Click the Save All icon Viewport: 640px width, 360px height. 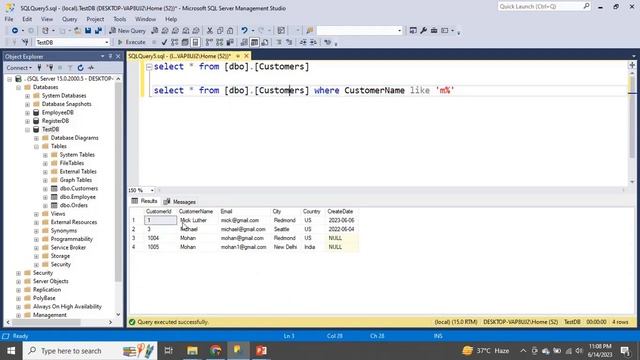point(98,31)
